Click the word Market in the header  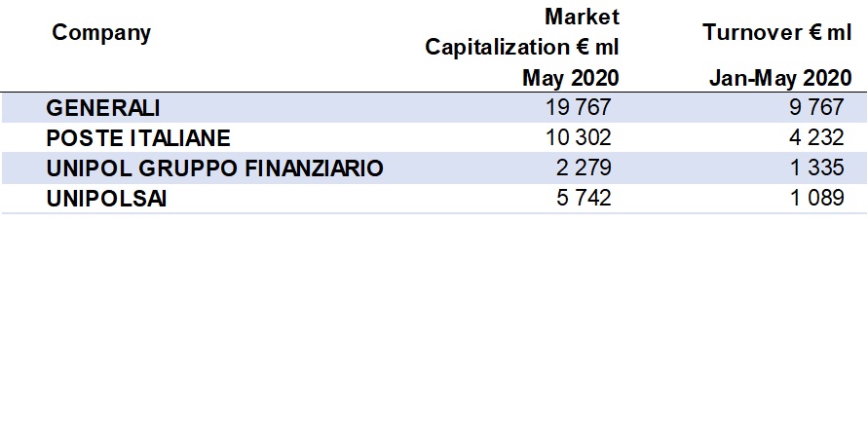tap(583, 17)
